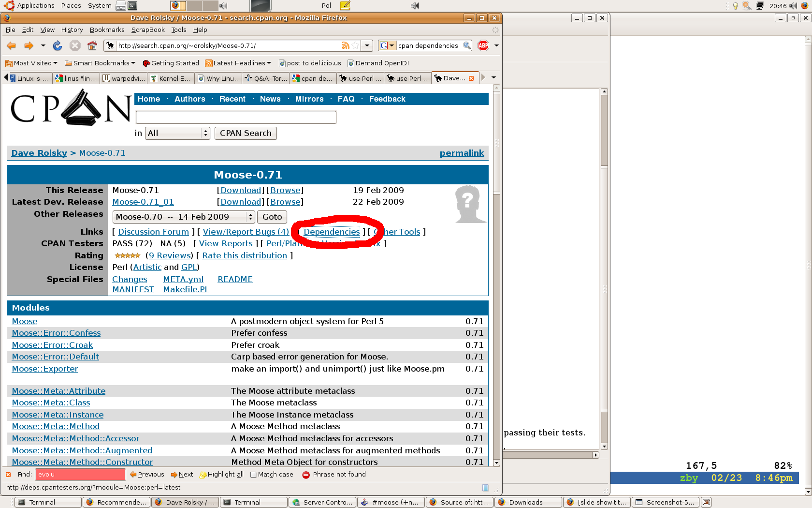
Task: Click the network monitor icon in the tray
Action: click(x=760, y=6)
